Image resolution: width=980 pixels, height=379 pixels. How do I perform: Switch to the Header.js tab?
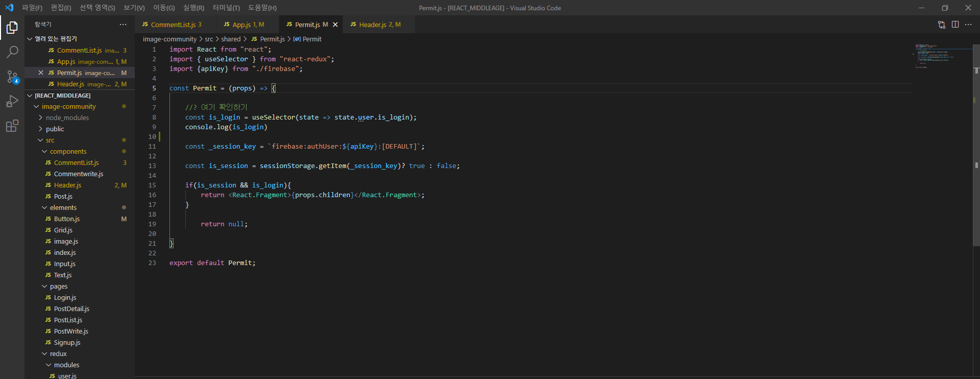pos(378,25)
